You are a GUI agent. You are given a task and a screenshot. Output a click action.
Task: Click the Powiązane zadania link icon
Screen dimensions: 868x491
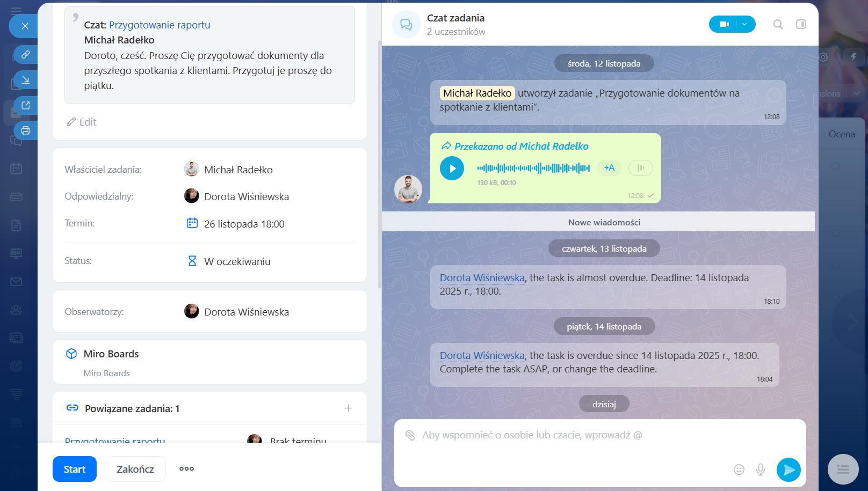[72, 408]
